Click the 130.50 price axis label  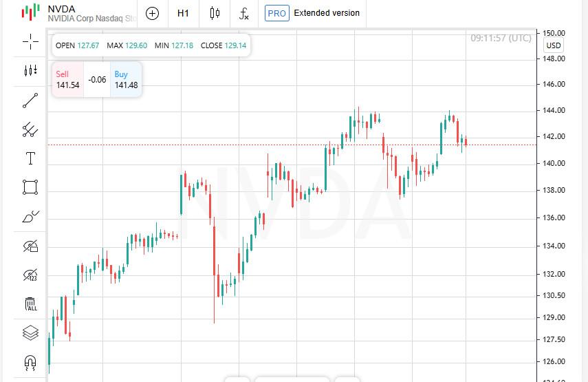tap(554, 295)
